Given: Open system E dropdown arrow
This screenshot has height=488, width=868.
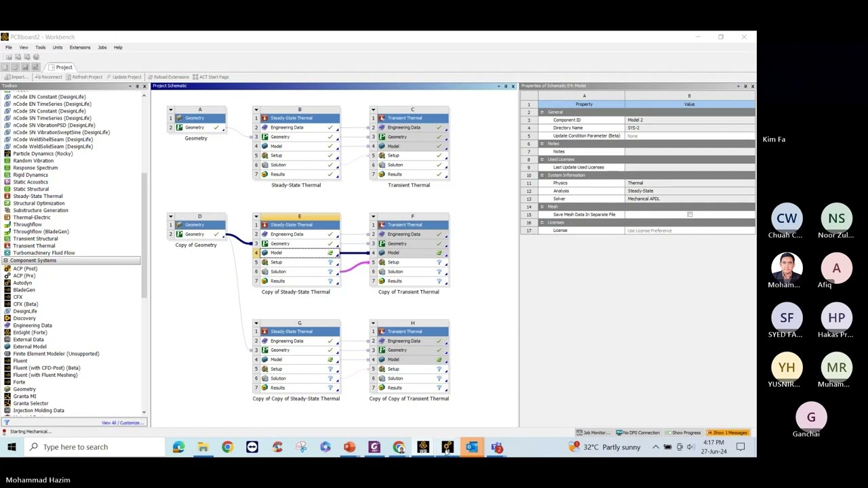Looking at the screenshot, I should tap(256, 217).
